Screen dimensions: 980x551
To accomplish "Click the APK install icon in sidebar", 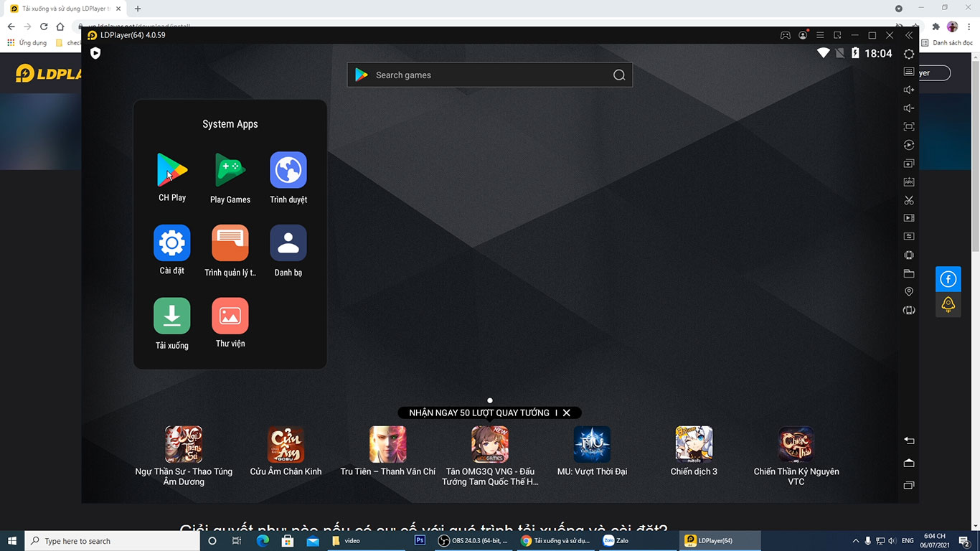I will pyautogui.click(x=909, y=182).
